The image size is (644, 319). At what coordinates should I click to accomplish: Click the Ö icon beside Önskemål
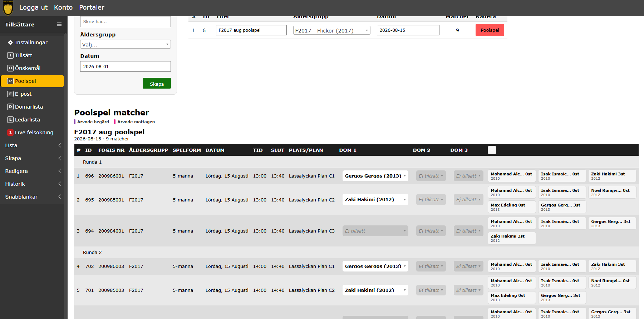click(x=10, y=68)
